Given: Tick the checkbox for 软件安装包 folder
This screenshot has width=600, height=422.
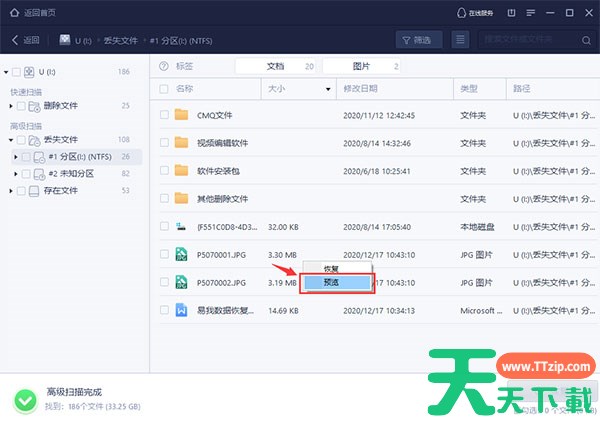Looking at the screenshot, I should [164, 170].
